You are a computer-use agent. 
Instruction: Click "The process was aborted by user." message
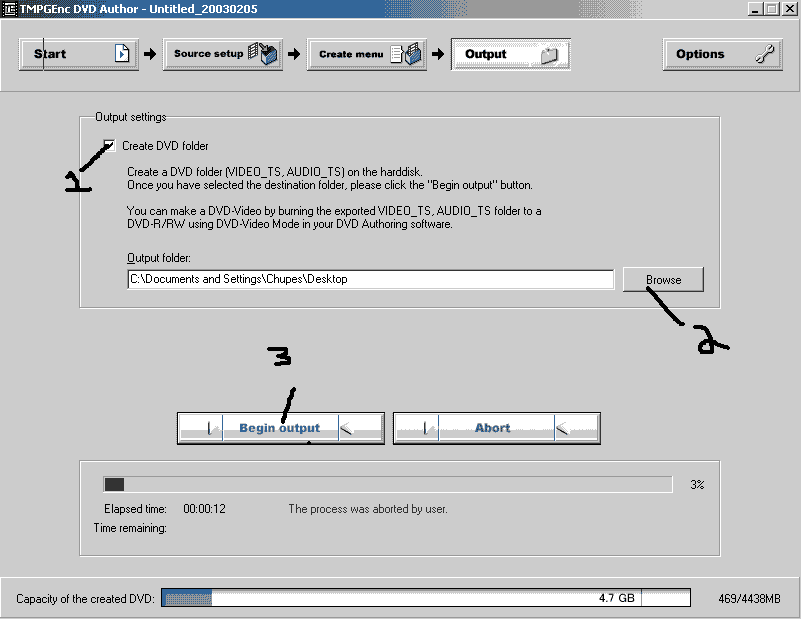(368, 509)
